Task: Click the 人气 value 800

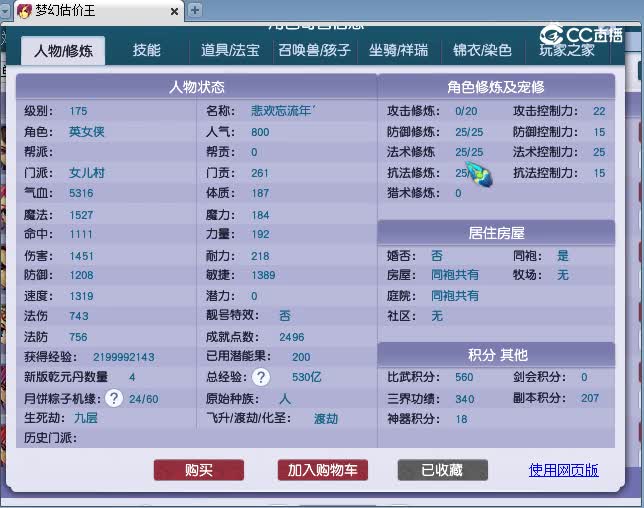Action: coord(260,132)
